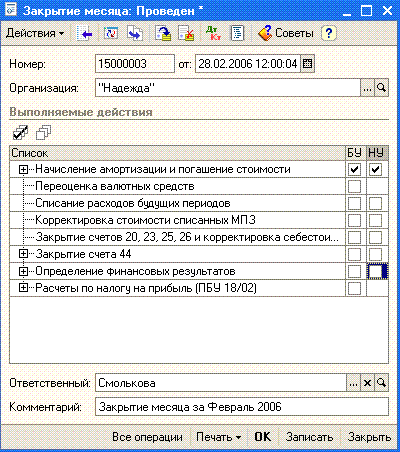Check all actions icon
Viewport: 400px width, 452px height.
point(20,132)
